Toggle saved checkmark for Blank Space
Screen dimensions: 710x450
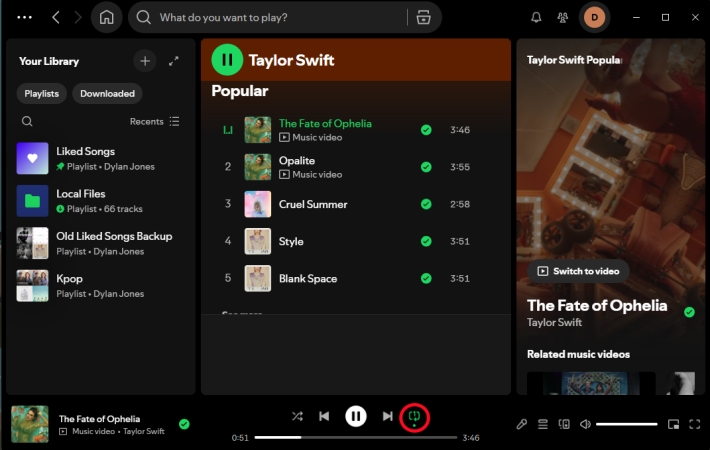click(426, 278)
